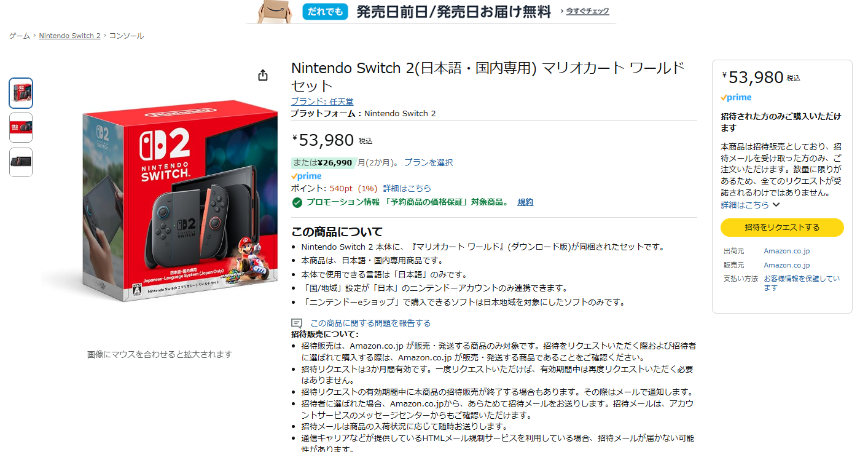Click この商品に関する問題を報告する link
This screenshot has height=452, width=868.
[x=370, y=323]
